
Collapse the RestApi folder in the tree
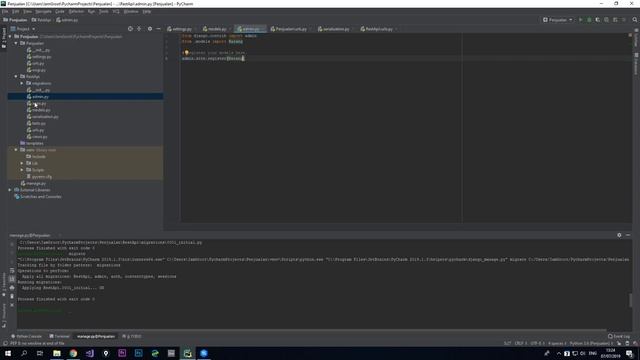coord(16,76)
